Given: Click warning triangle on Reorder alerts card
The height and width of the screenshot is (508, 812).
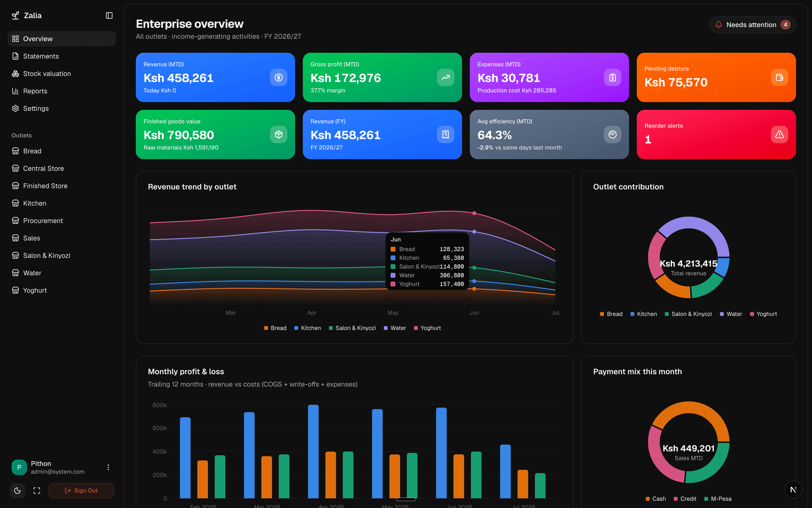Looking at the screenshot, I should point(779,134).
